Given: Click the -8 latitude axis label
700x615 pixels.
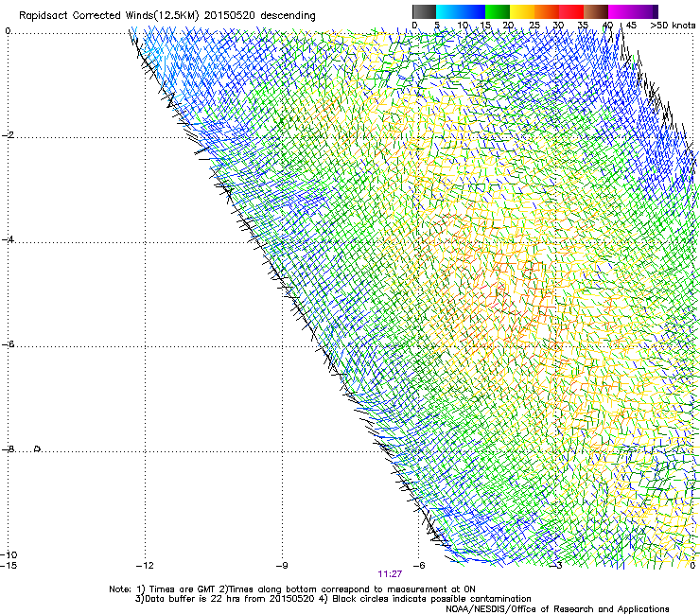Looking at the screenshot, I should tap(8, 449).
